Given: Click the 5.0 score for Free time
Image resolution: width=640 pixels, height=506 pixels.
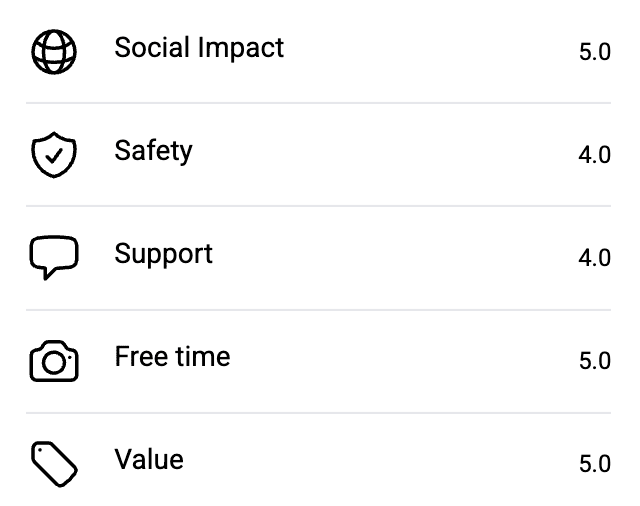Looking at the screenshot, I should (594, 362).
